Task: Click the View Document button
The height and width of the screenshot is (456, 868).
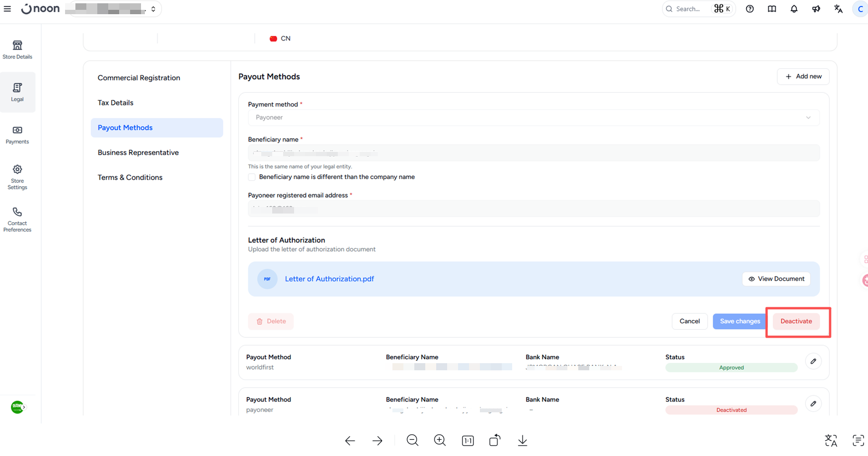Action: (776, 279)
